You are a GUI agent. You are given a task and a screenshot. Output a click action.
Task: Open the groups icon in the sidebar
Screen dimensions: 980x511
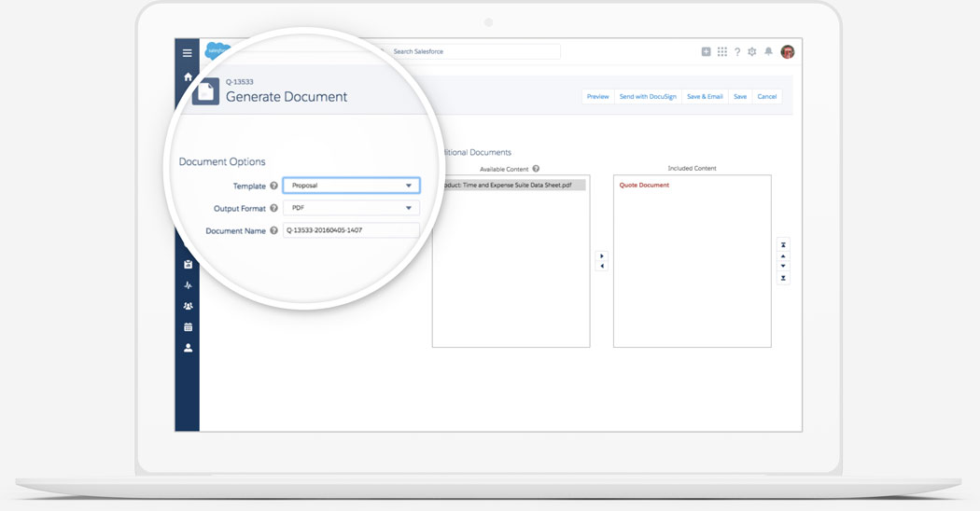click(188, 306)
